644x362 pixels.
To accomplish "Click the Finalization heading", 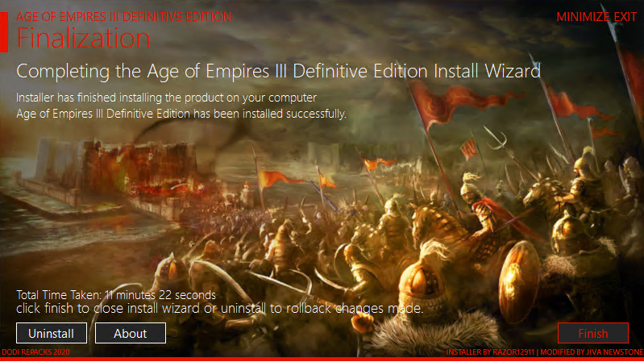I will (x=83, y=38).
